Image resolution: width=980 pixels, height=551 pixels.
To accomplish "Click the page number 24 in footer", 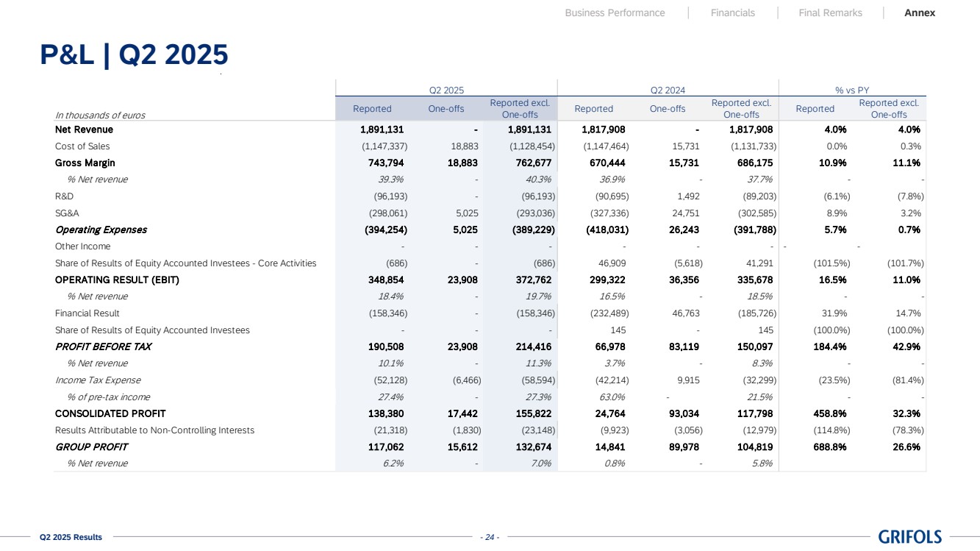I will (489, 537).
